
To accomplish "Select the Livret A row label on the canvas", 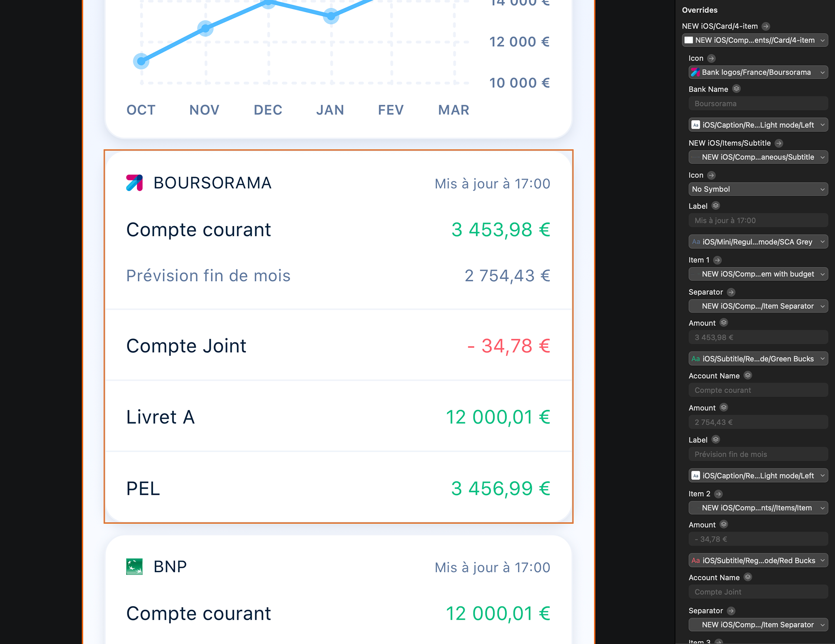I will 160,417.
